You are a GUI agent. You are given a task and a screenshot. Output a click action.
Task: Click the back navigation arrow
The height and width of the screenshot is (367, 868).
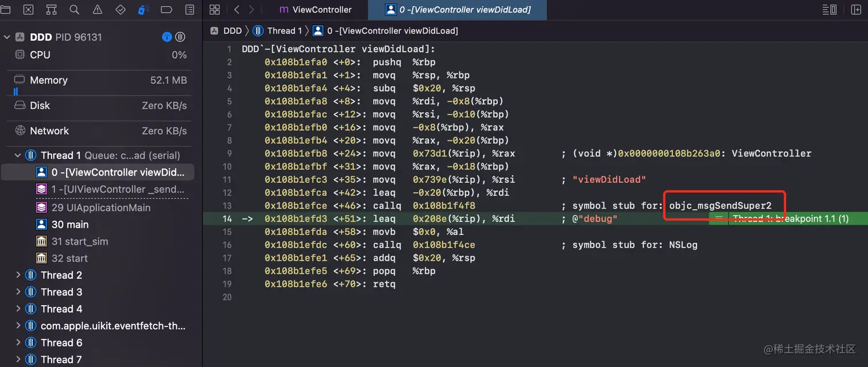click(237, 9)
